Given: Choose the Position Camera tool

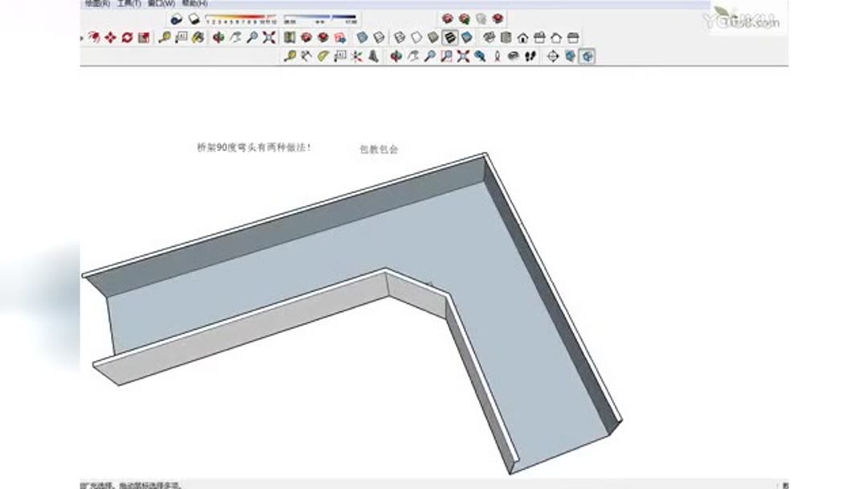Looking at the screenshot, I should coord(497,56).
